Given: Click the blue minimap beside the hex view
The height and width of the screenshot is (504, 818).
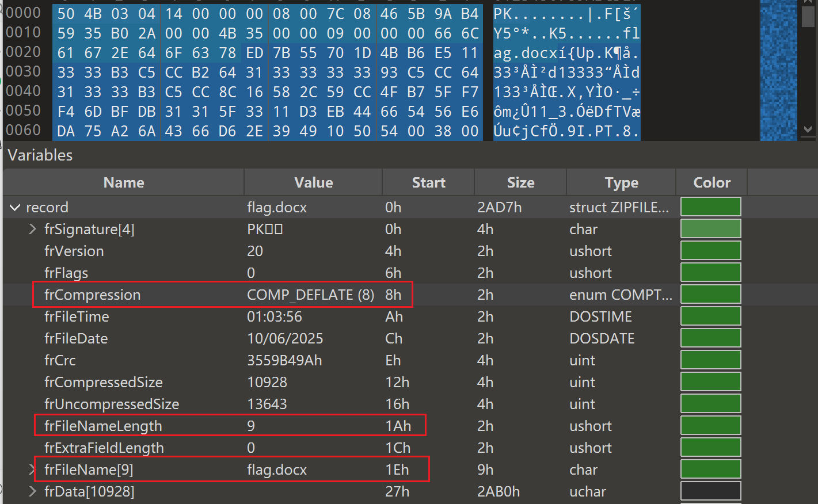Looking at the screenshot, I should (x=778, y=69).
